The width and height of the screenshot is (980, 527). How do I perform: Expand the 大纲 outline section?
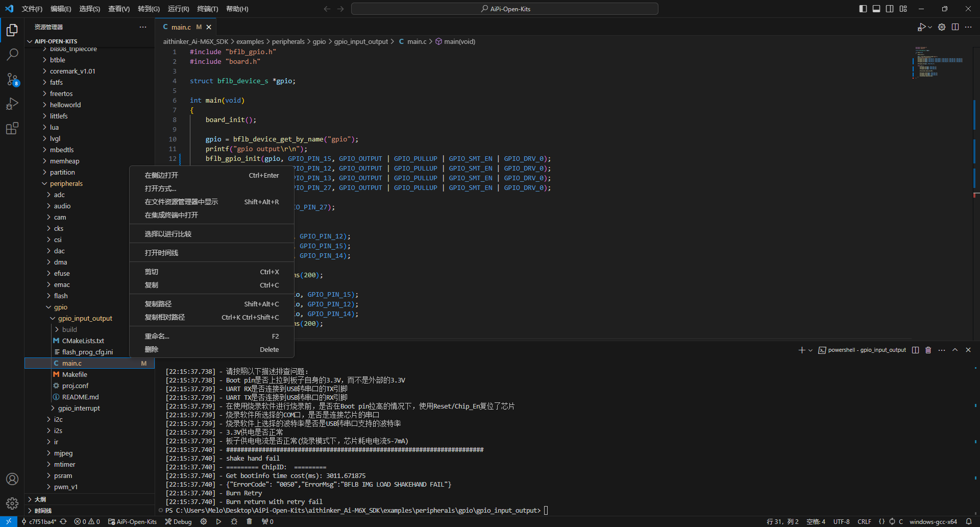[89, 499]
